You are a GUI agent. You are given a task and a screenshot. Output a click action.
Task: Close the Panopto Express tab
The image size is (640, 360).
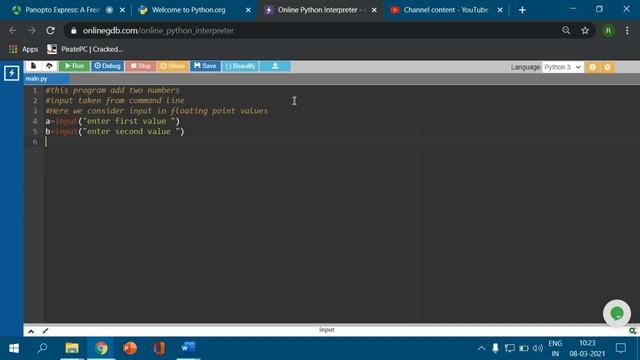coord(122,10)
